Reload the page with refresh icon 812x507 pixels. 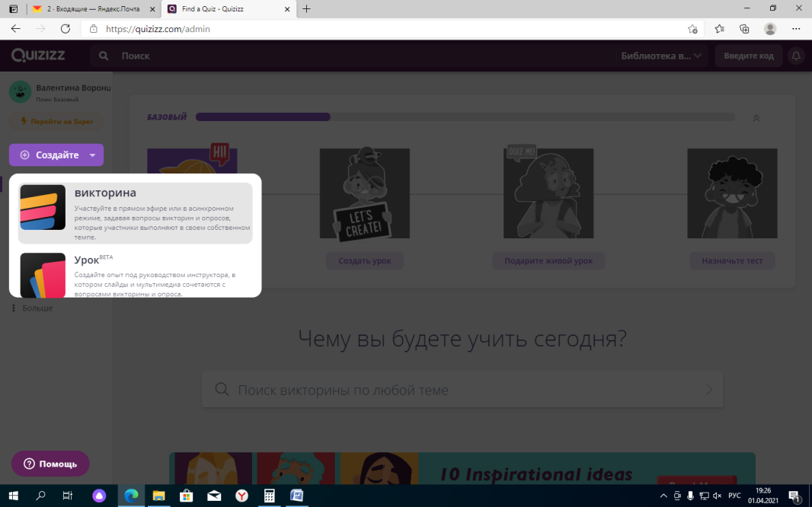(x=66, y=29)
